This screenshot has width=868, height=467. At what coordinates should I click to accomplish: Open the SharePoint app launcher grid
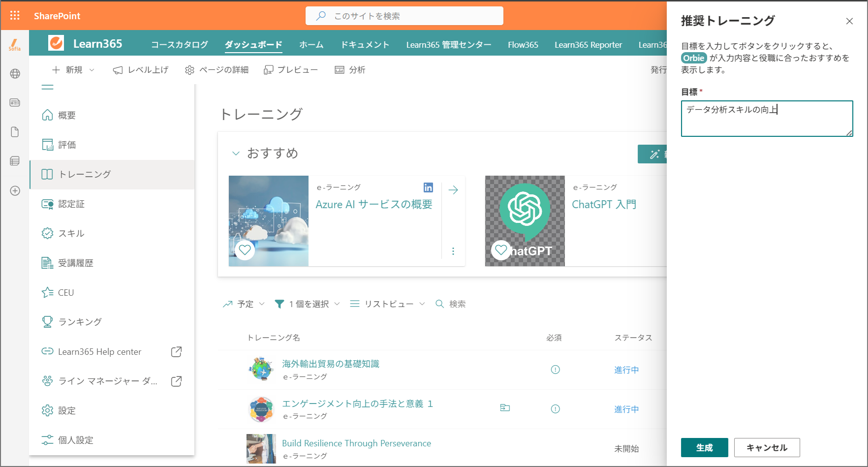tap(15, 16)
